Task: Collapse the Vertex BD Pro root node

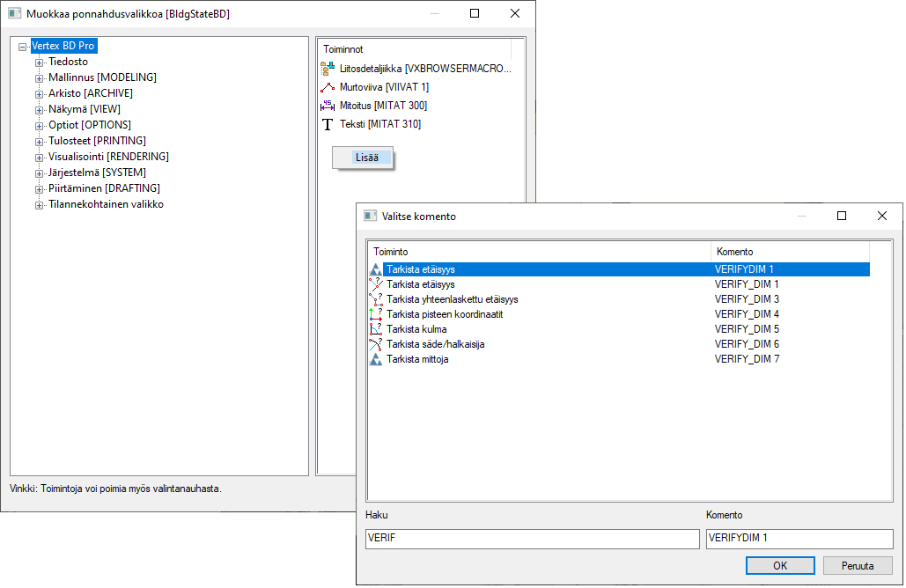Action: [23, 47]
